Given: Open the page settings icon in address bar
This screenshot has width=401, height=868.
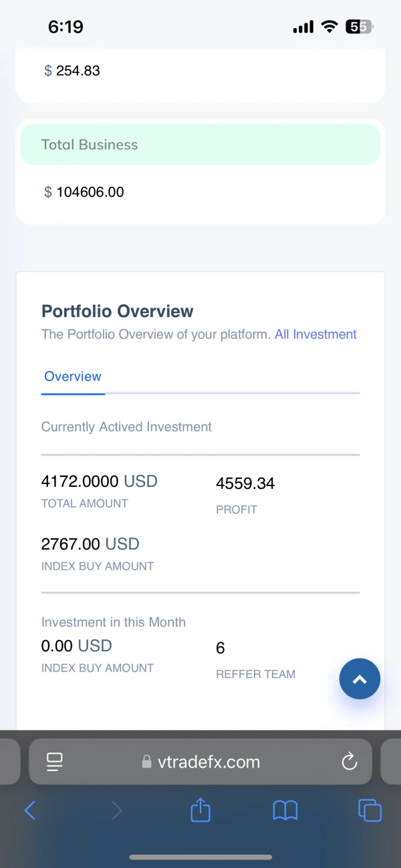Looking at the screenshot, I should pyautogui.click(x=54, y=762).
